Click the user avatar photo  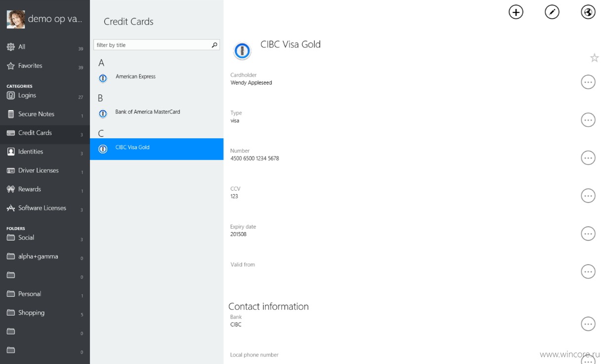click(x=15, y=19)
